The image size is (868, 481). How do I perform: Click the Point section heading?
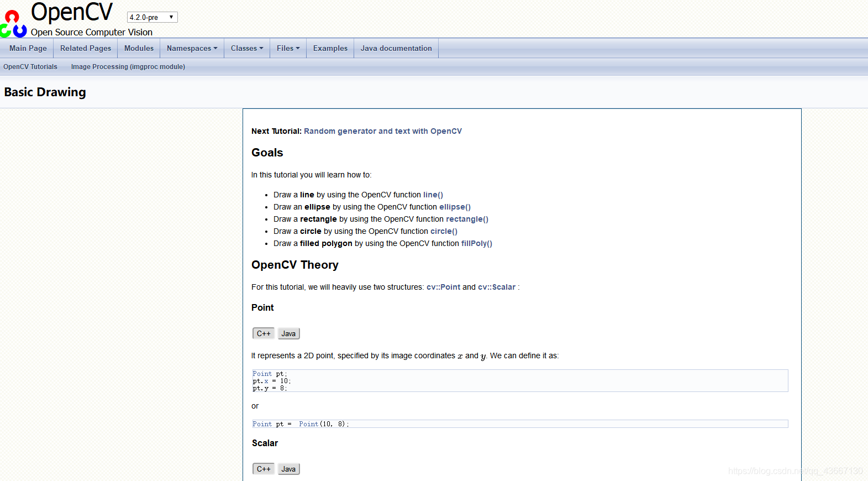click(262, 307)
